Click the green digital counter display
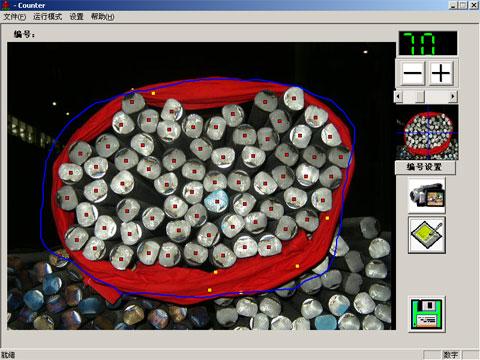The height and width of the screenshot is (360, 480). point(428,43)
